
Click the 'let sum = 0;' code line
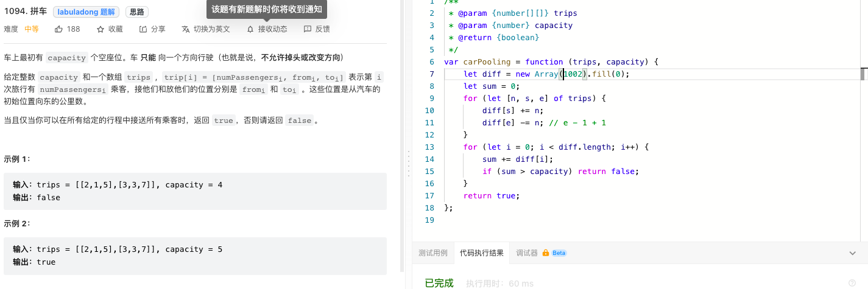pos(490,86)
